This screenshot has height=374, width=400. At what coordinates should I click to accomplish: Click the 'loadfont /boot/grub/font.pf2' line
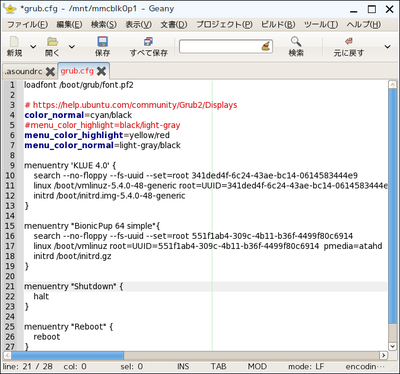79,85
